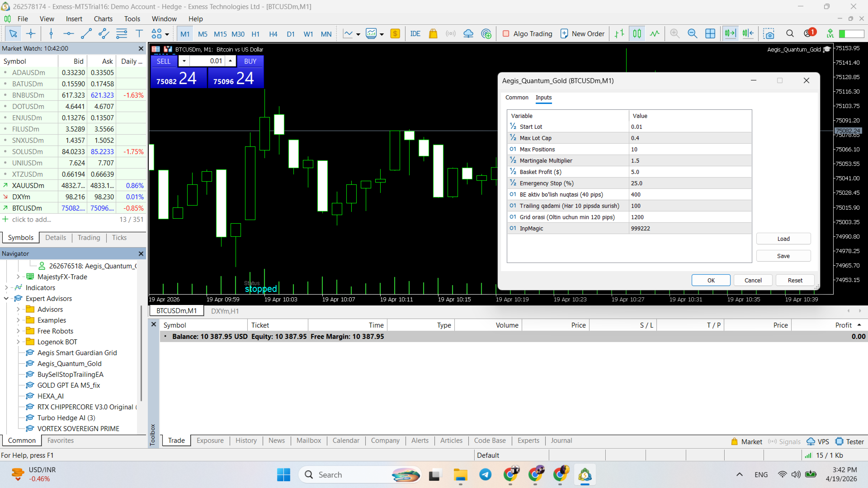Expand the Advisors folder in Navigator
The width and height of the screenshot is (868, 488).
(18, 310)
